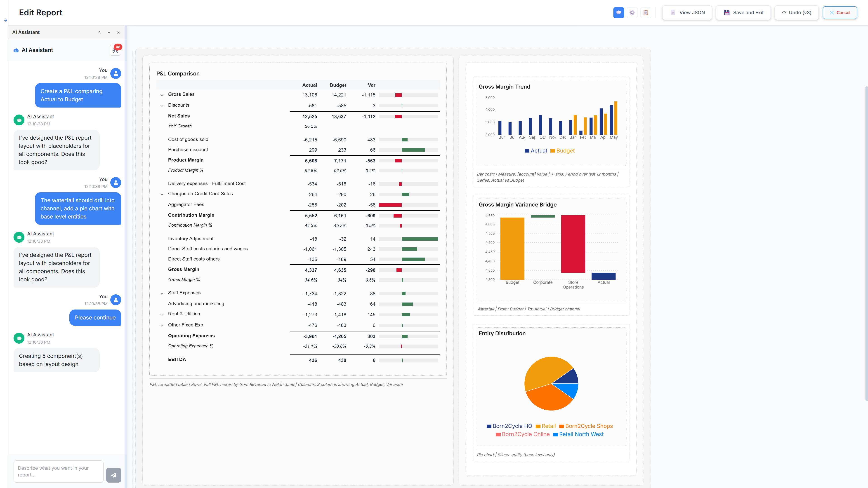Open the clipboard notes panel from the toolbar

(646, 12)
